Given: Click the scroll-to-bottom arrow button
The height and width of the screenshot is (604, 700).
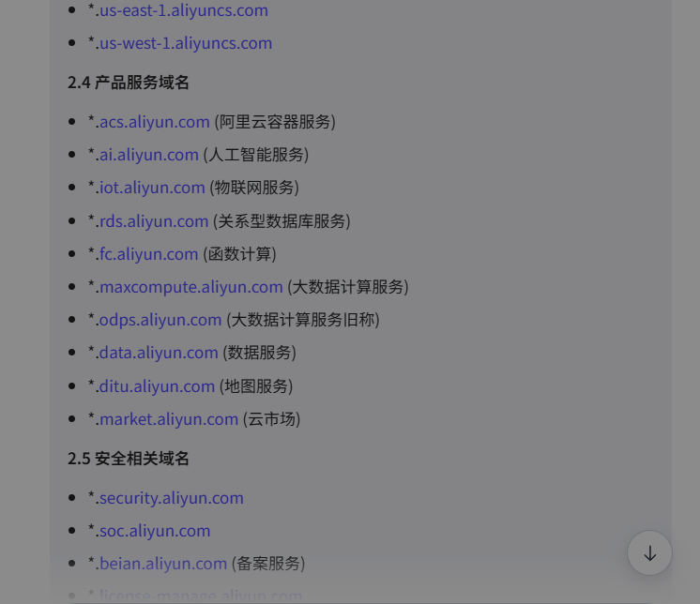Looking at the screenshot, I should pyautogui.click(x=649, y=552).
